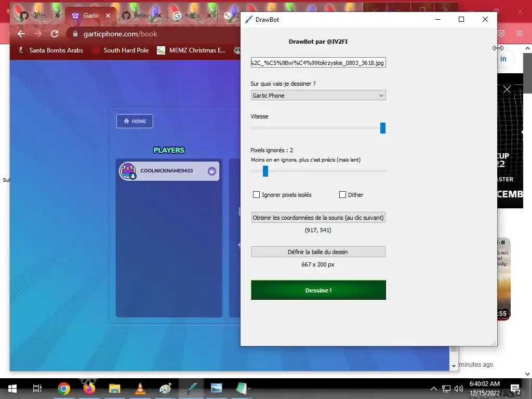Enable the Dither checkbox

[x=343, y=194]
